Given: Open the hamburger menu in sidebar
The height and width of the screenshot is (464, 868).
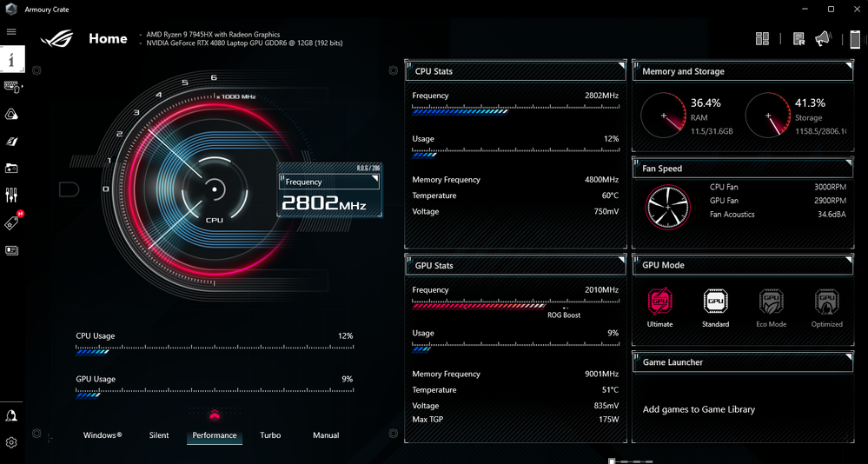Looking at the screenshot, I should tap(11, 31).
